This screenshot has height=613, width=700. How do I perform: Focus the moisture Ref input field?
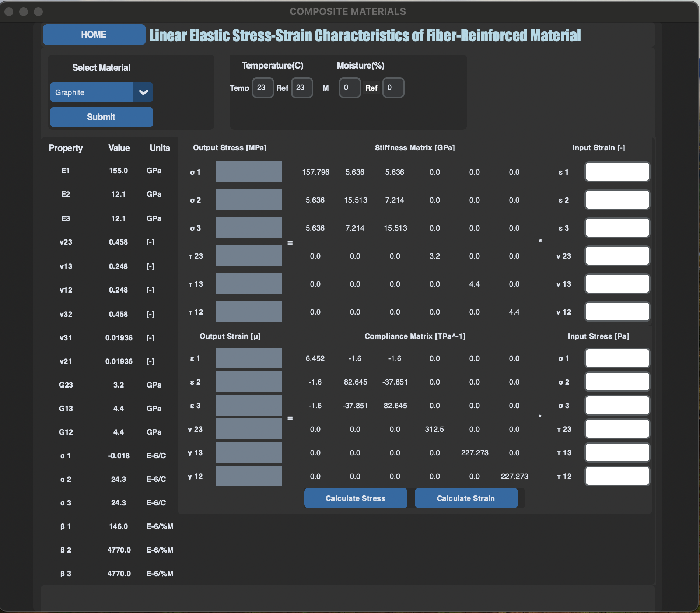point(393,88)
